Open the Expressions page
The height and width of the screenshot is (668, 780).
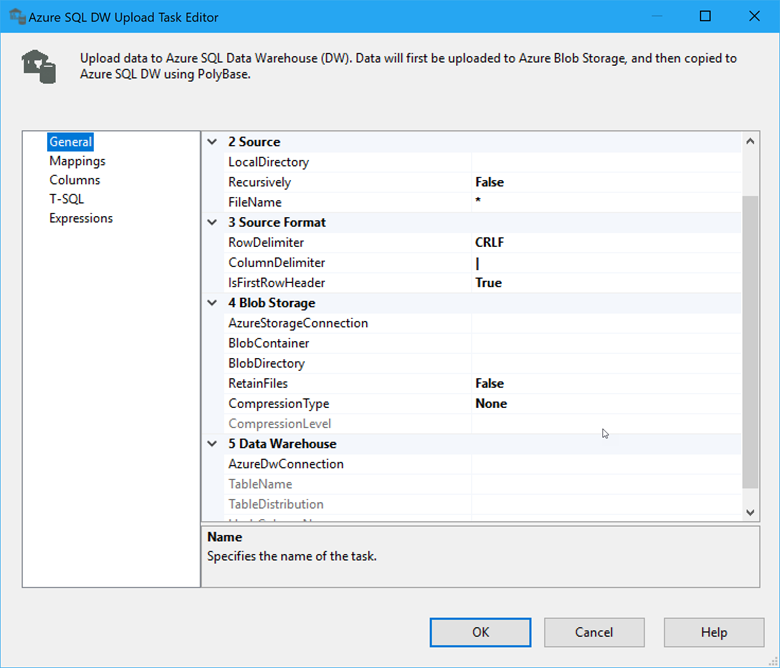click(81, 218)
